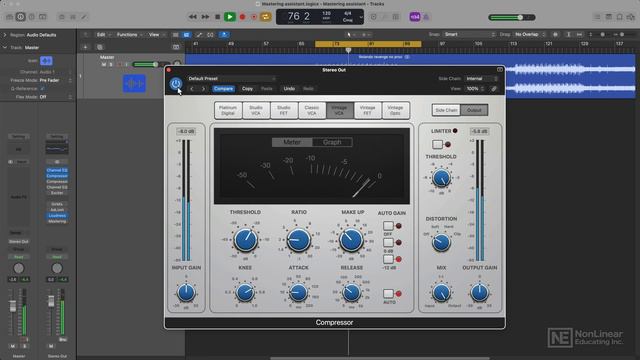Open the Smart Controls icon
The height and width of the screenshot is (360, 640).
click(x=62, y=17)
